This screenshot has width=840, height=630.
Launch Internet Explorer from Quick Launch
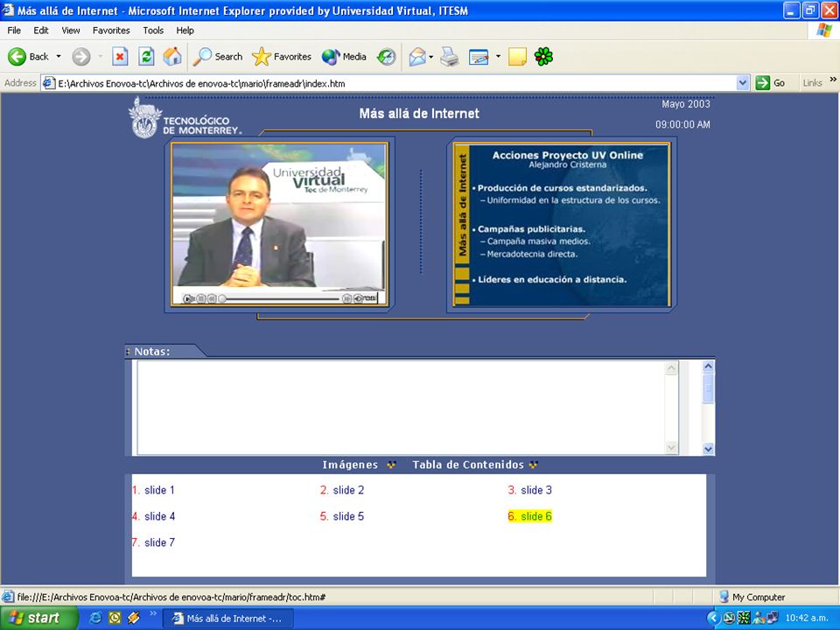point(96,619)
